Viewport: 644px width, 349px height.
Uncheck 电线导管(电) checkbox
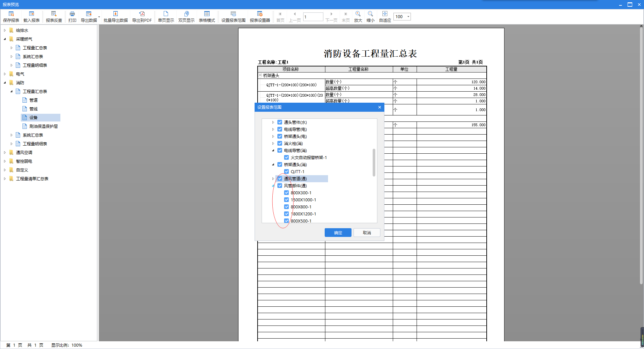coord(280,129)
